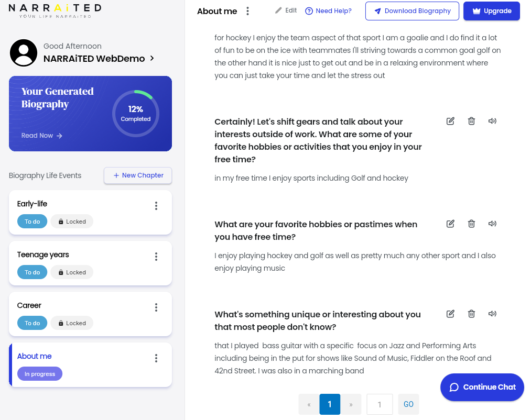This screenshot has height=420, width=531.
Task: Delete the 'Let's shift gears' question entry
Action: pyautogui.click(x=471, y=121)
